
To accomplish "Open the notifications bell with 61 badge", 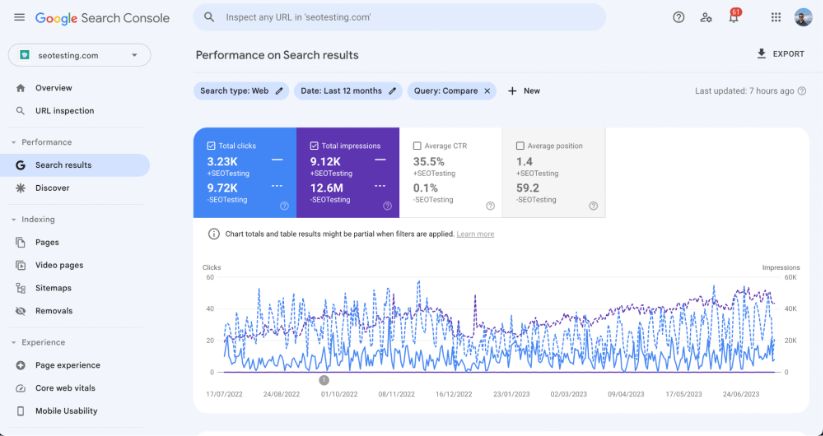I will click(734, 16).
